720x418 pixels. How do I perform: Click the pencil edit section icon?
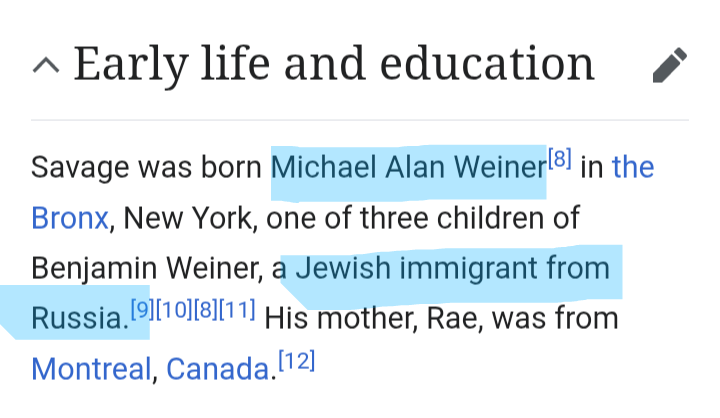tap(670, 65)
